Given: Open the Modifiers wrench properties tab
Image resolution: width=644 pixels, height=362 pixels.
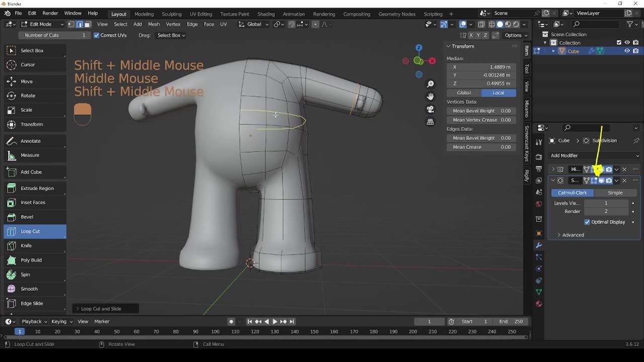Looking at the screenshot, I should click(x=539, y=245).
